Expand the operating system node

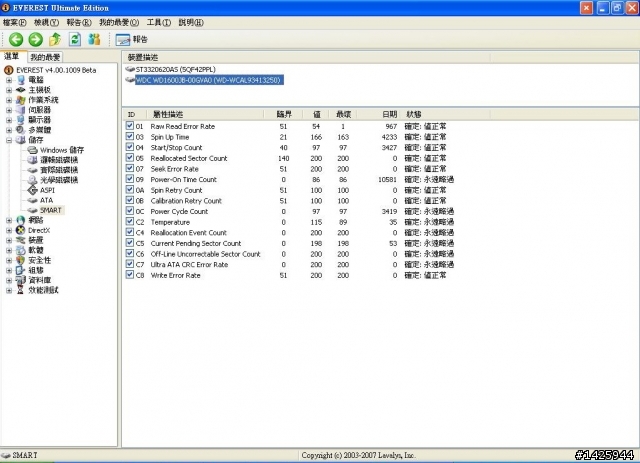tap(9, 100)
